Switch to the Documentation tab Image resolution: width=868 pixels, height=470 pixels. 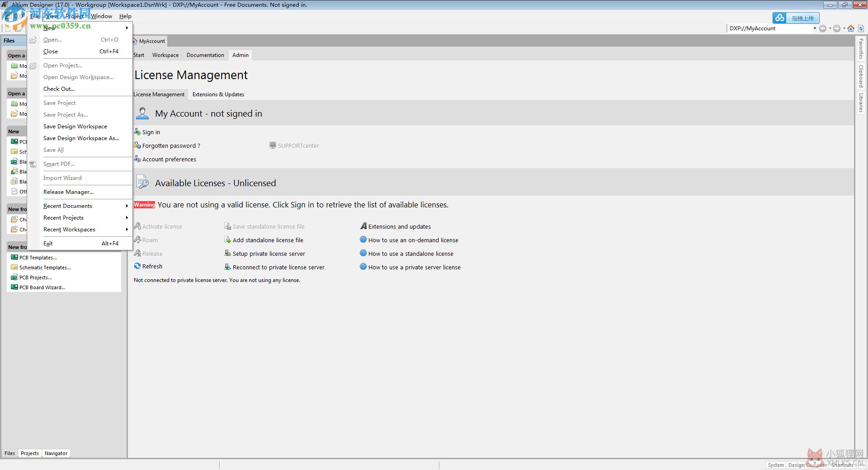click(205, 55)
